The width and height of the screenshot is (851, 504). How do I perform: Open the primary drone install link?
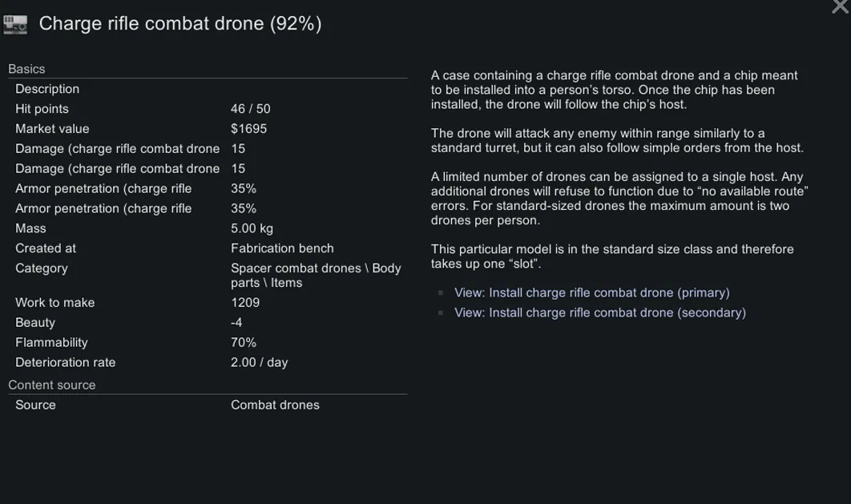point(591,292)
